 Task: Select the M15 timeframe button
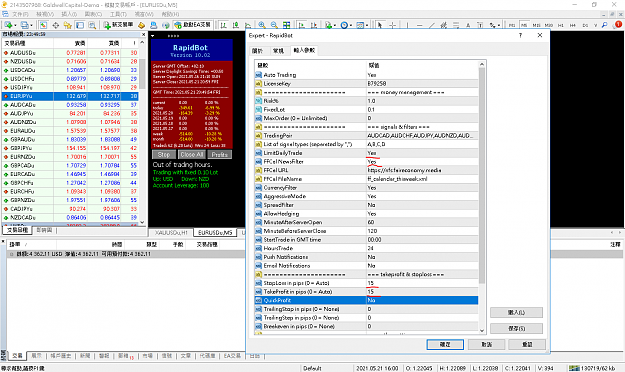pyautogui.click(x=536, y=25)
